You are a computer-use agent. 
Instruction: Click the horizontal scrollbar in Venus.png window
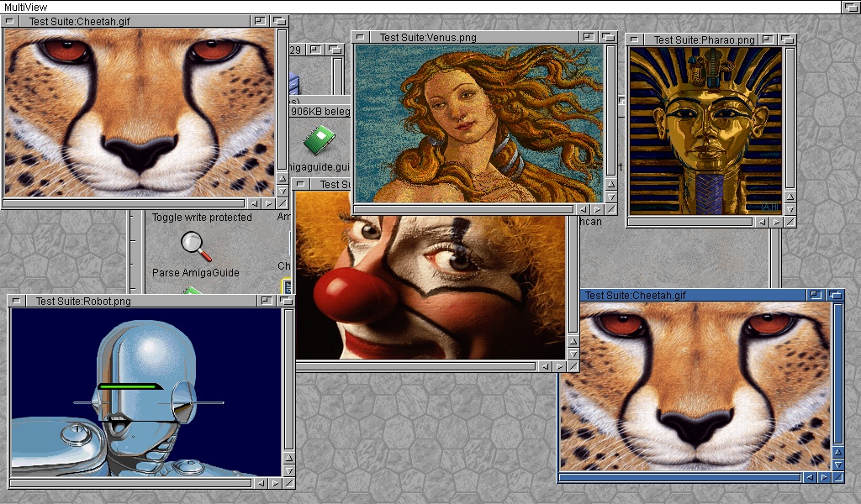(x=464, y=209)
